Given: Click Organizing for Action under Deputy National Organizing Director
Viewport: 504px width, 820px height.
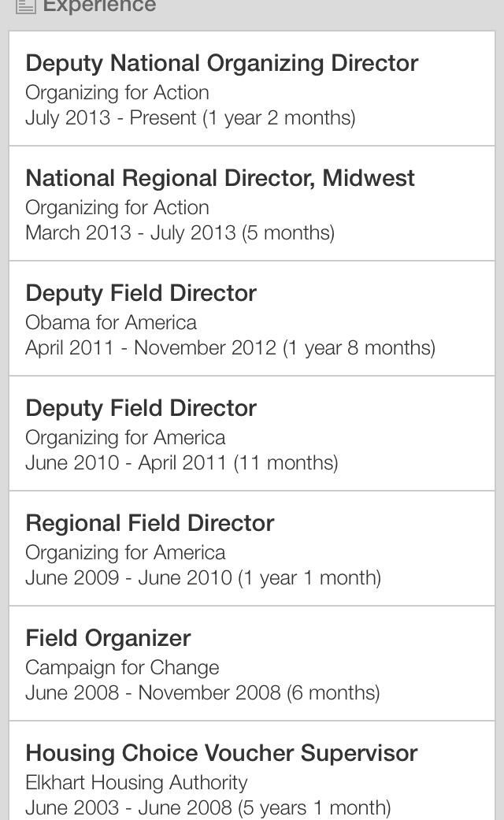Looking at the screenshot, I should (117, 92).
